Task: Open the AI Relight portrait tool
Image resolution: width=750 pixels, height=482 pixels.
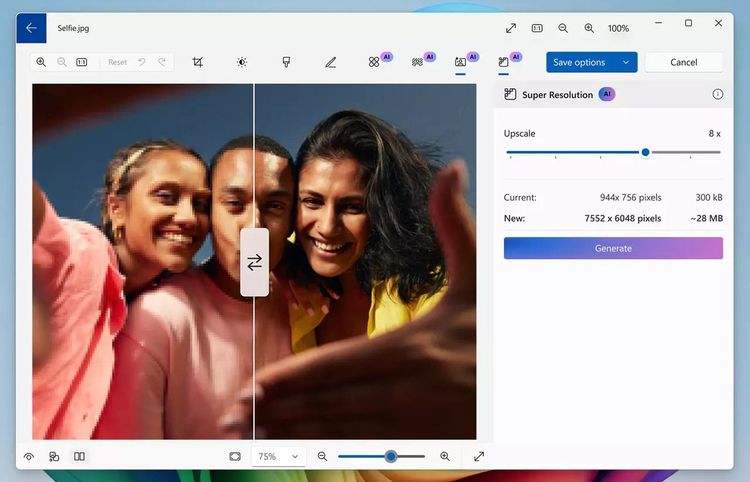Action: point(460,62)
